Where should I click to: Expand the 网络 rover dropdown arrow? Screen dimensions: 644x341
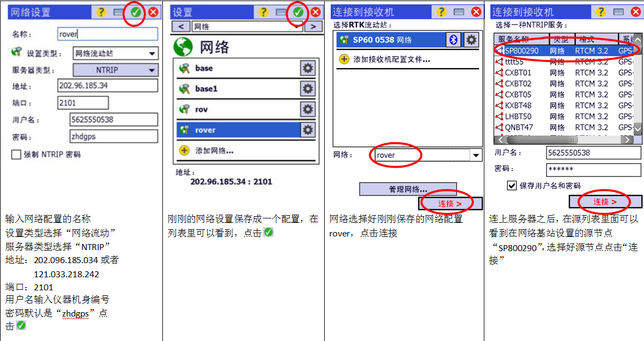476,155
